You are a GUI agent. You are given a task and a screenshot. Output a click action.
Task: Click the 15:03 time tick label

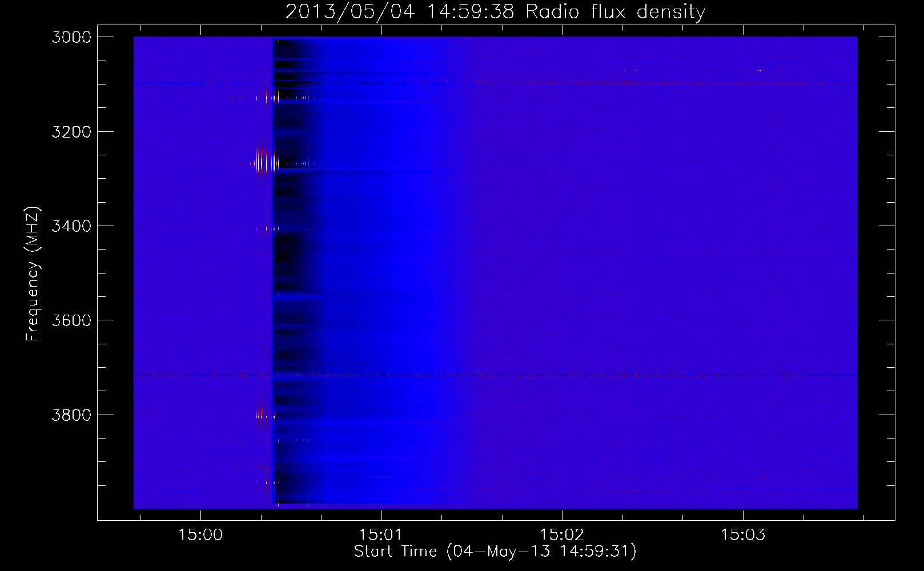742,534
